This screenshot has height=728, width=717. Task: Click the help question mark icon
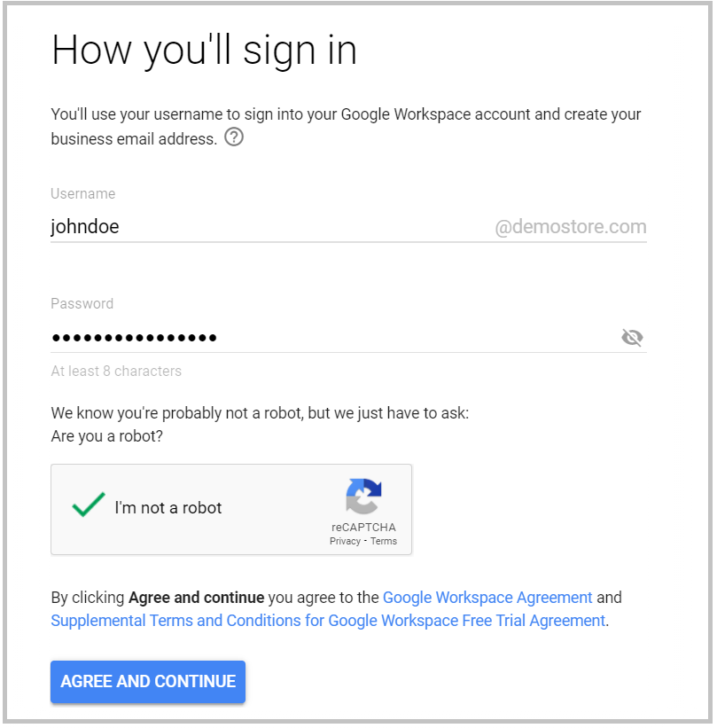click(x=234, y=137)
